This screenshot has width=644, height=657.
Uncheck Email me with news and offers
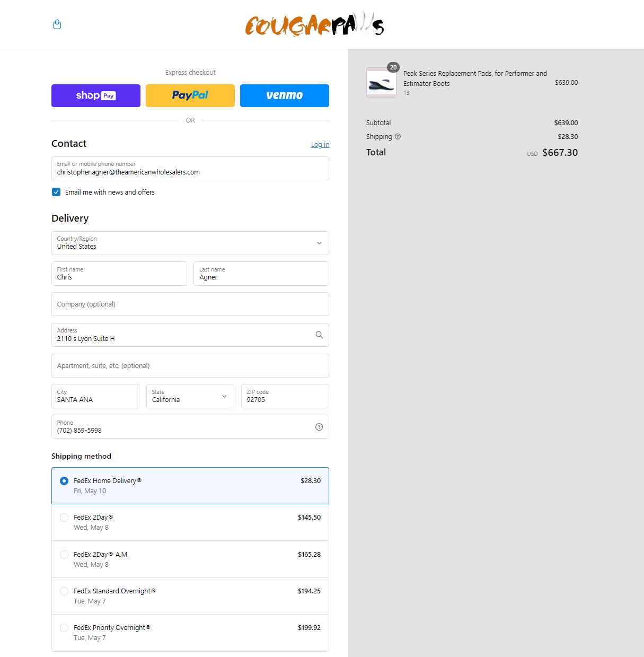(56, 192)
